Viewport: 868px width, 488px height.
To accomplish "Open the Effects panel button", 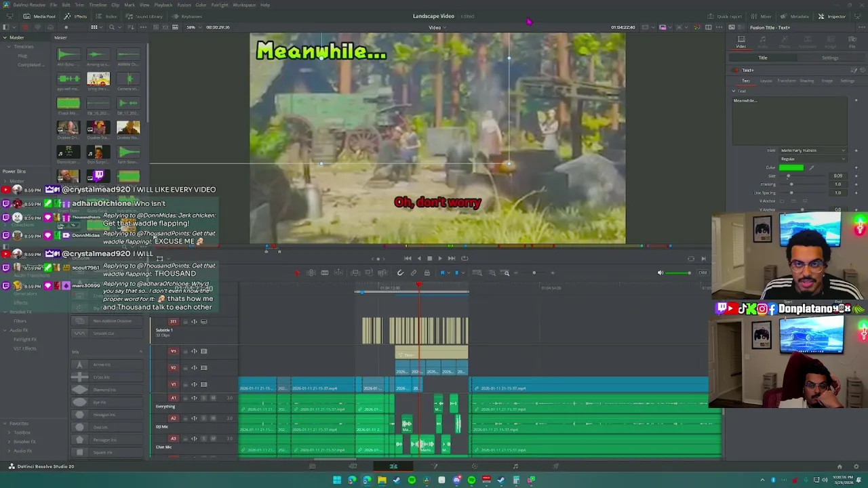I will coord(76,16).
